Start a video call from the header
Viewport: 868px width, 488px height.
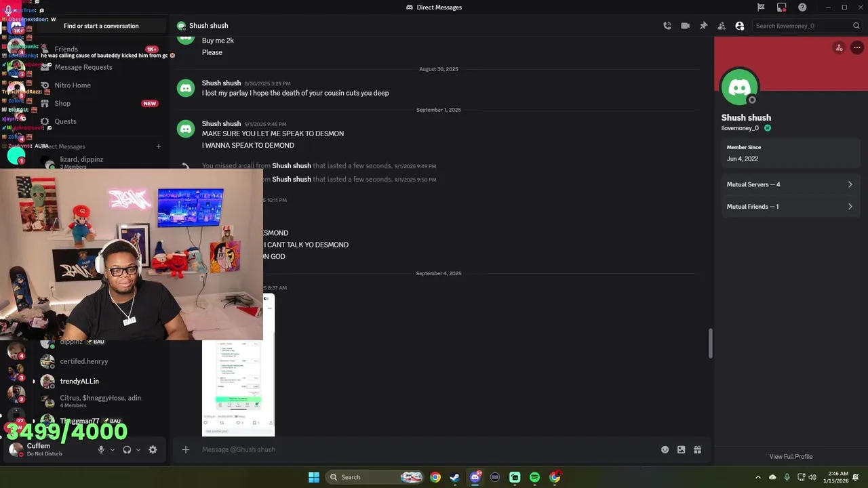click(685, 26)
